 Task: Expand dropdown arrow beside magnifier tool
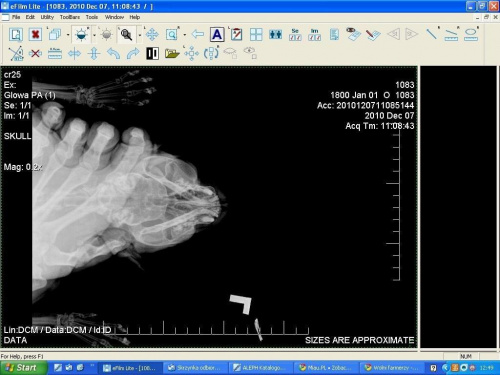[x=139, y=35]
